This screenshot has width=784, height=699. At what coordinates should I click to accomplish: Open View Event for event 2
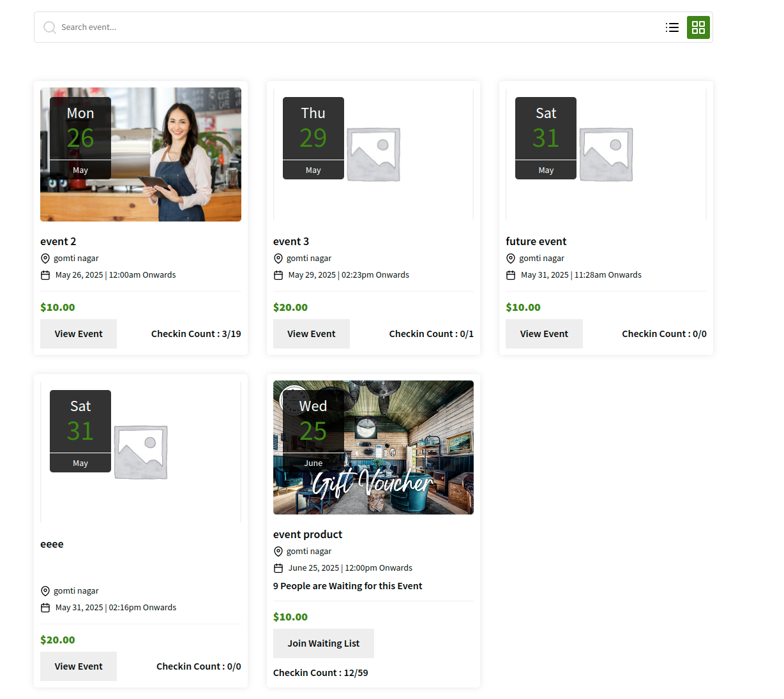79,334
